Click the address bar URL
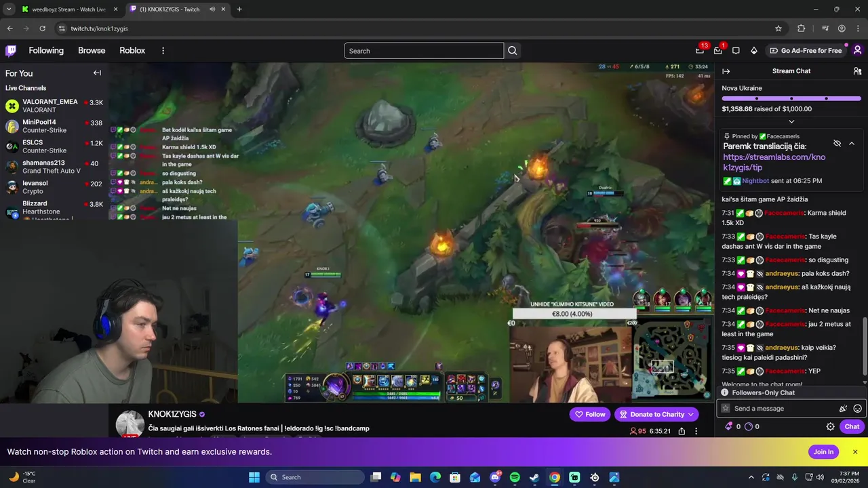The height and width of the screenshot is (488, 868). 99,28
